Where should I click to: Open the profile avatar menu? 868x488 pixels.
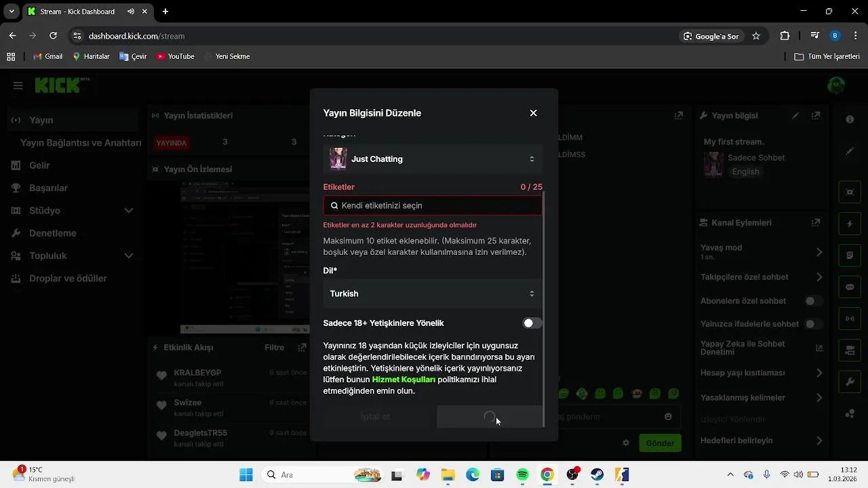point(836,85)
